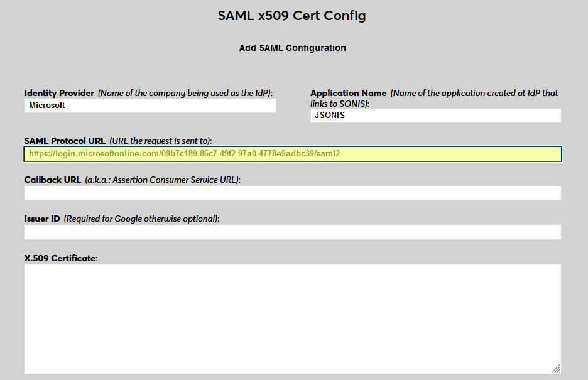
Task: Click the Application Name field showing JSONIS
Action: pos(436,116)
